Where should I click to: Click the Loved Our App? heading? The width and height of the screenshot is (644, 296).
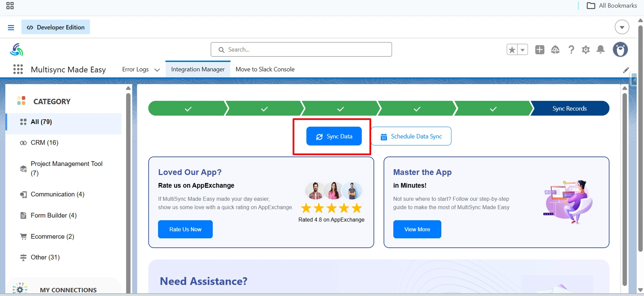tap(190, 172)
